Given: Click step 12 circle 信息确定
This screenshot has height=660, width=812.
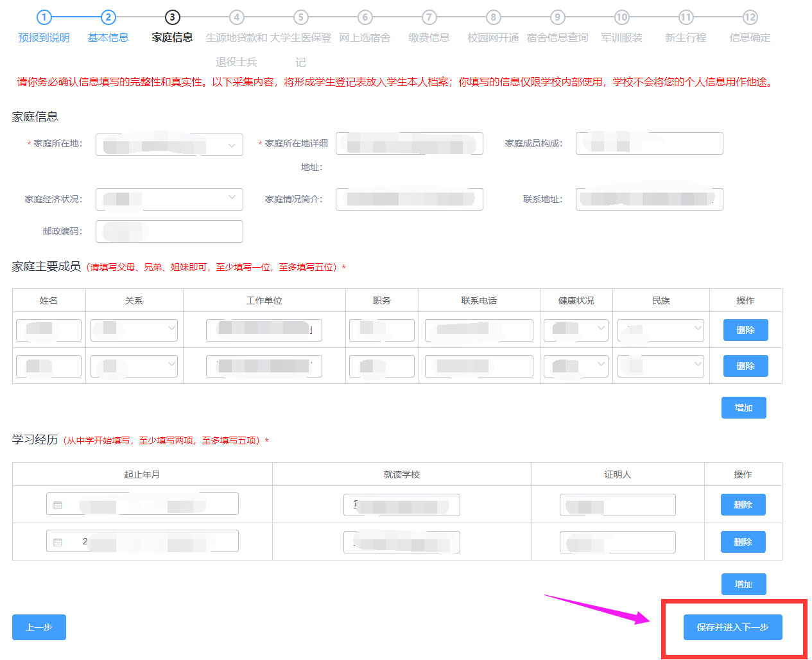Looking at the screenshot, I should [x=750, y=17].
